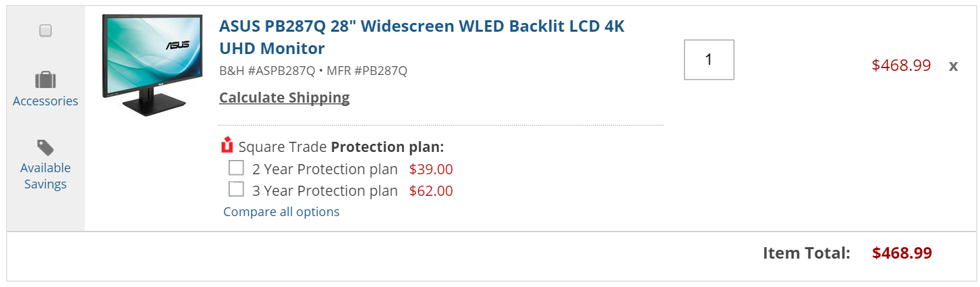The width and height of the screenshot is (980, 287).
Task: Remove the monitor using the x button
Action: (953, 66)
